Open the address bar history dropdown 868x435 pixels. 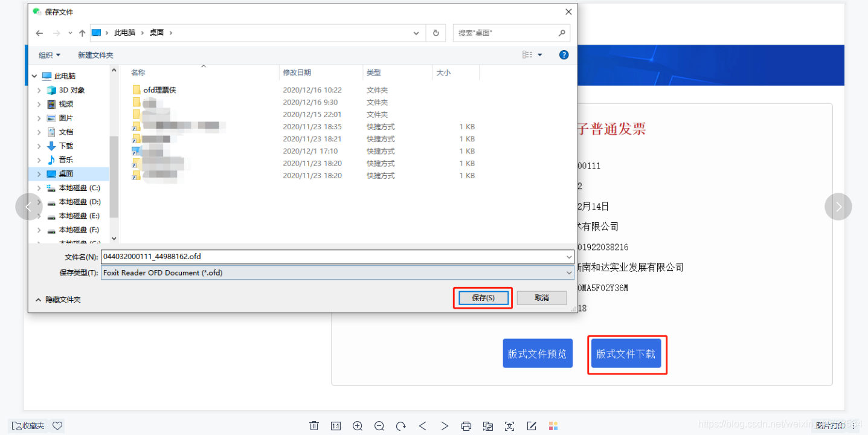tap(416, 33)
